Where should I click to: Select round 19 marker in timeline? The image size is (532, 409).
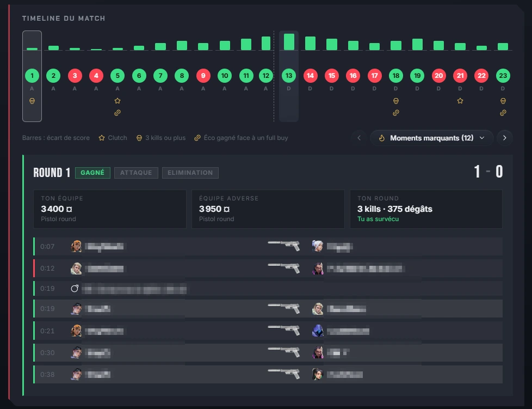coord(417,75)
